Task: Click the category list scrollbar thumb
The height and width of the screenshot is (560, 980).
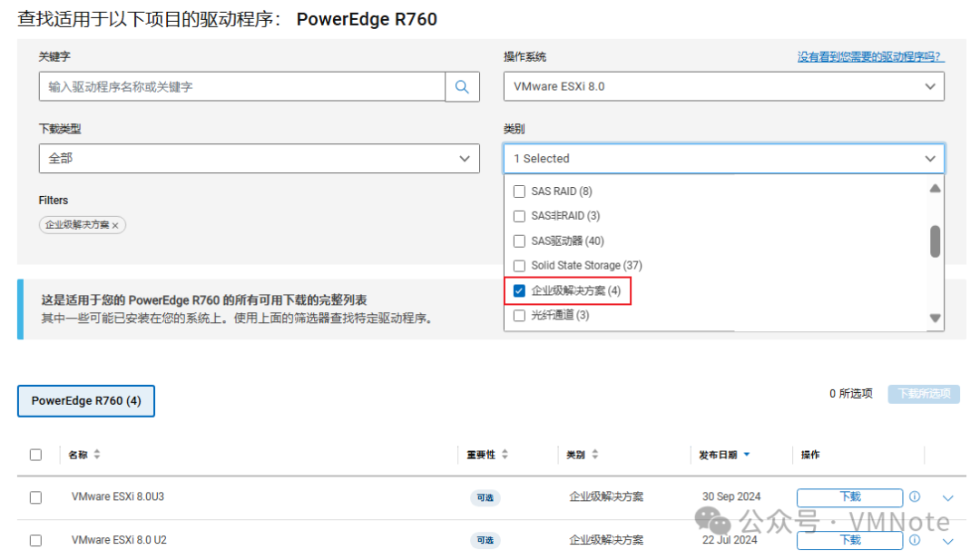Action: point(935,241)
